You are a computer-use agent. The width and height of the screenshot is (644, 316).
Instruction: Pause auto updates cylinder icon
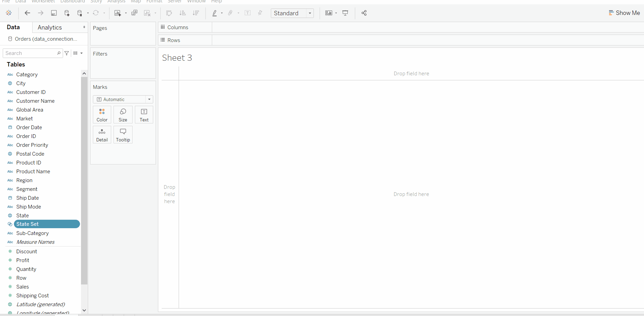[x=80, y=13]
